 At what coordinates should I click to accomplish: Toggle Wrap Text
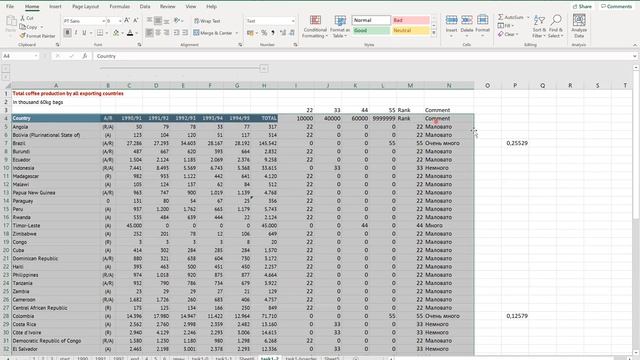[207, 21]
